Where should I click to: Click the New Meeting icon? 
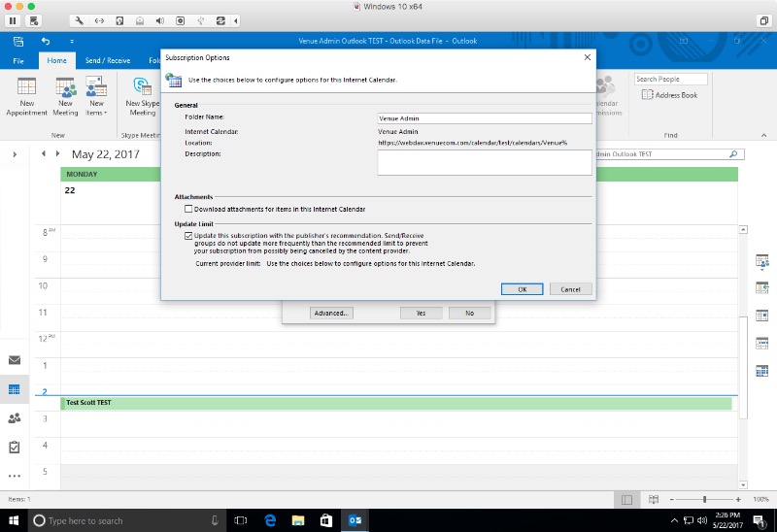click(x=65, y=89)
